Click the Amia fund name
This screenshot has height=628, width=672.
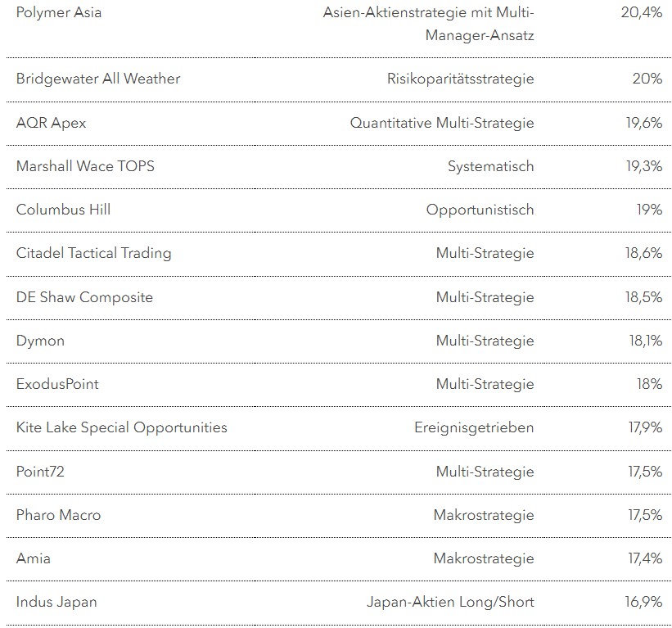pos(34,558)
